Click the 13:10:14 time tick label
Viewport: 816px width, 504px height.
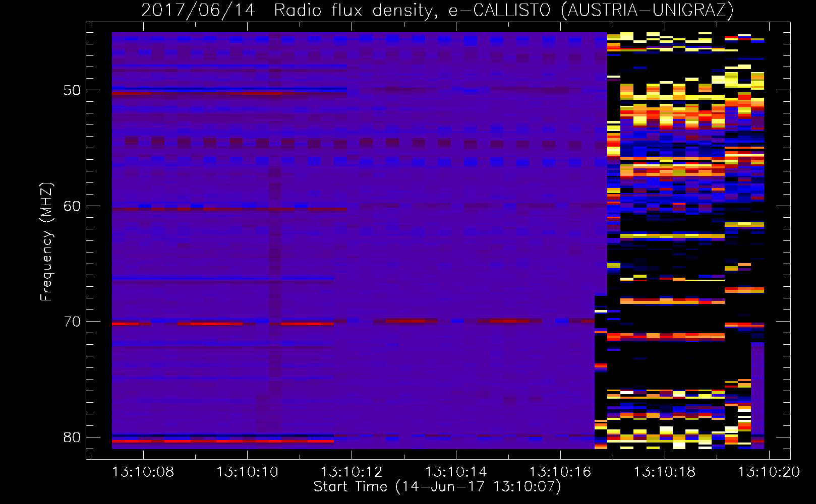tap(456, 472)
